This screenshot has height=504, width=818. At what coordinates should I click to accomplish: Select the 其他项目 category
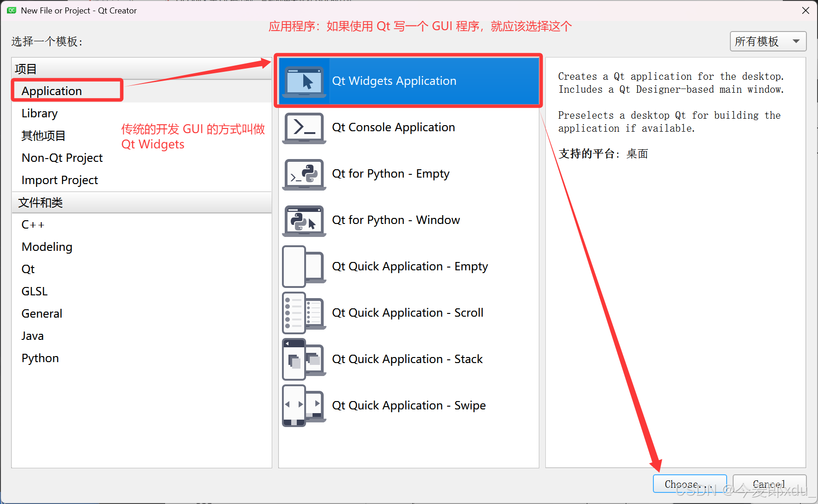coord(141,135)
